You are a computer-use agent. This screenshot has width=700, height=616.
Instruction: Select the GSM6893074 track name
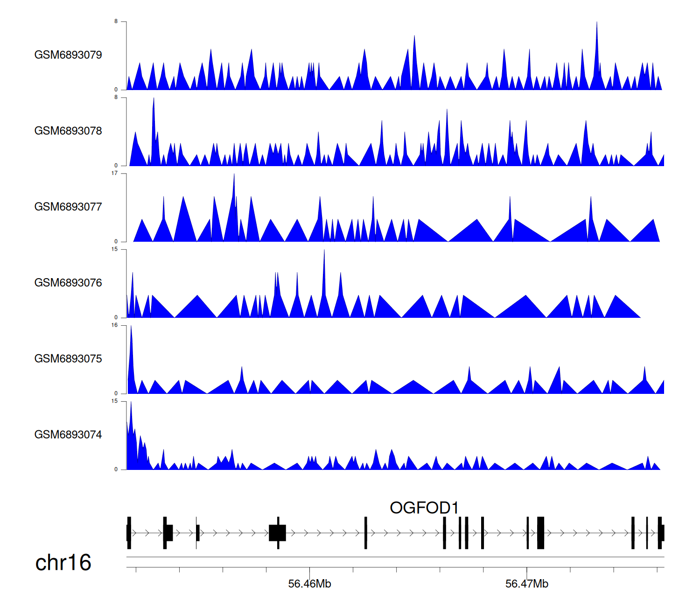point(68,435)
